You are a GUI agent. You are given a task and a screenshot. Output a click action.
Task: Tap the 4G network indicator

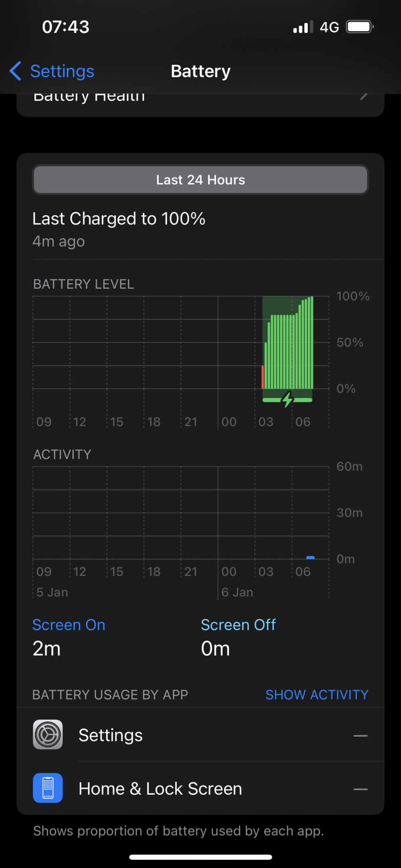[329, 27]
